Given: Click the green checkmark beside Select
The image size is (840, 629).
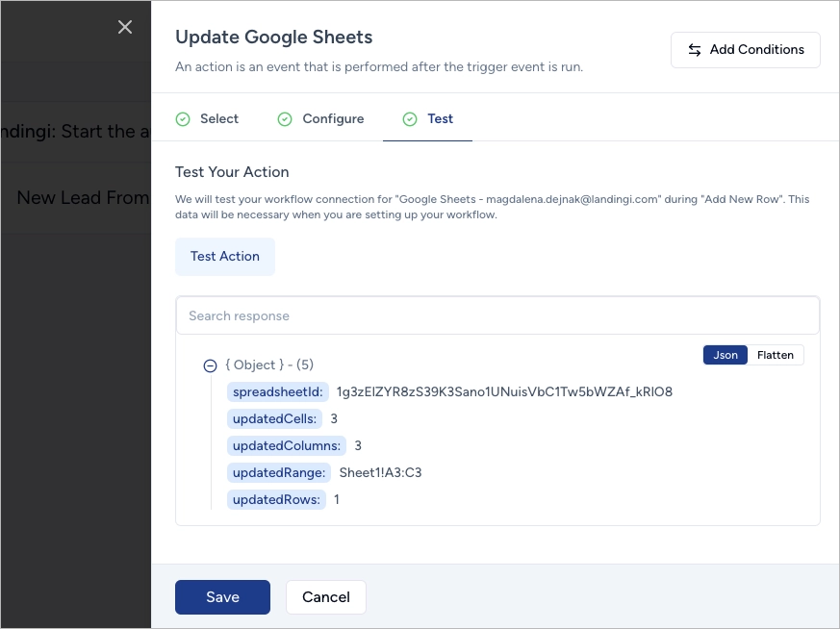Looking at the screenshot, I should [183, 119].
